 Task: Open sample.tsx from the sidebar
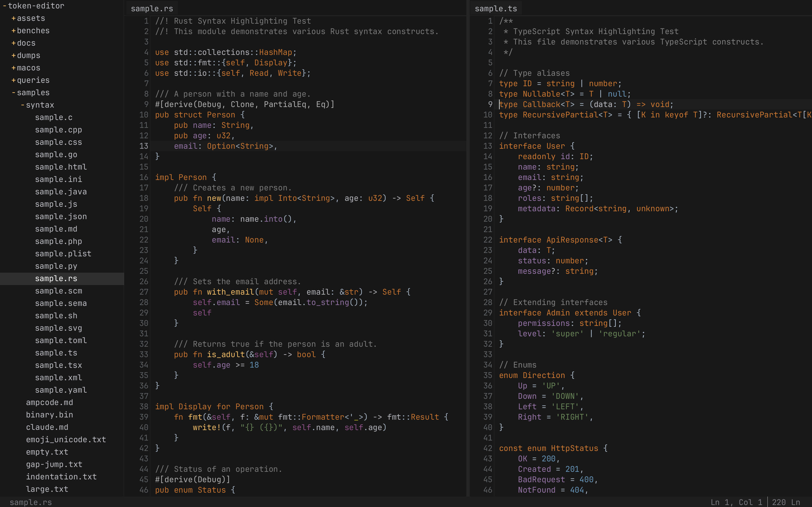(x=58, y=365)
